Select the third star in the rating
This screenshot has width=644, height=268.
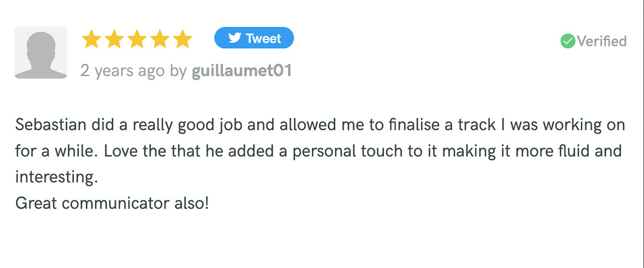coord(137,39)
